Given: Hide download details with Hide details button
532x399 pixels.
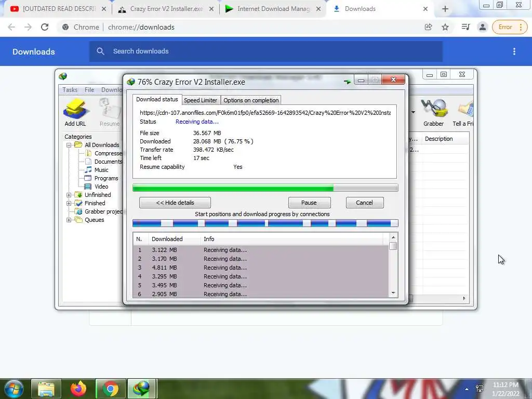Looking at the screenshot, I should coord(175,203).
